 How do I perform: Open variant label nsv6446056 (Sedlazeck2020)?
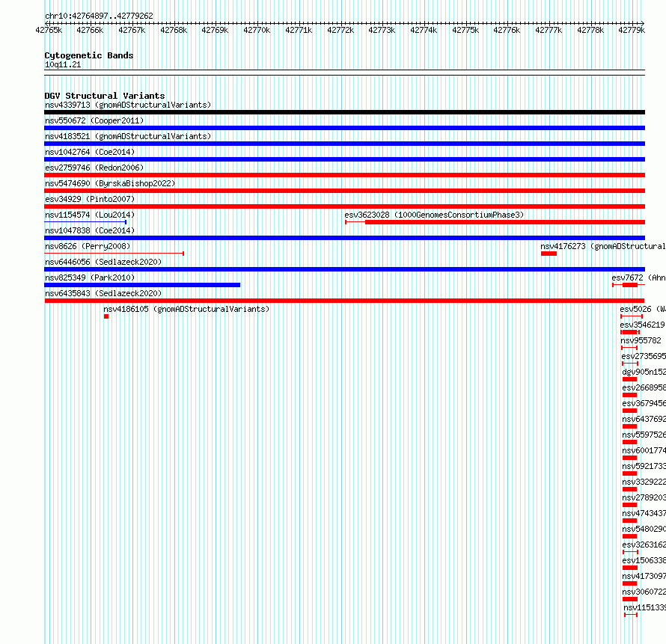103,262
